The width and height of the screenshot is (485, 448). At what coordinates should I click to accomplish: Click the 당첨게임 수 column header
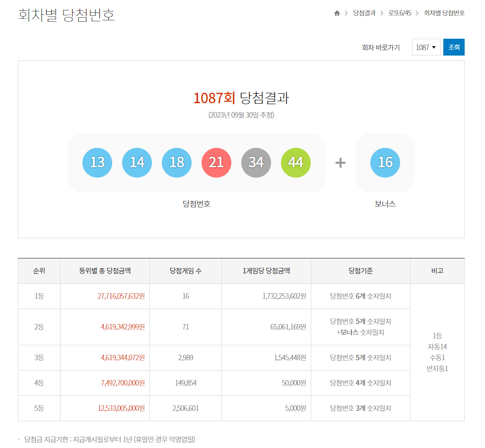coord(186,271)
